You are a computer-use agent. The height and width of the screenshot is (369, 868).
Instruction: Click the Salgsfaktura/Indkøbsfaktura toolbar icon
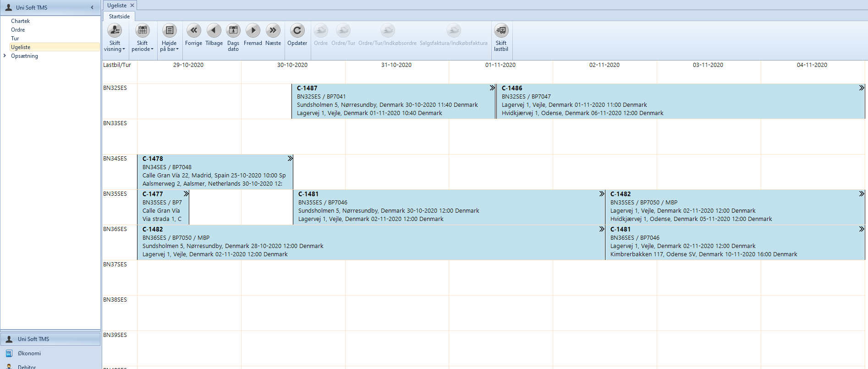tap(454, 31)
